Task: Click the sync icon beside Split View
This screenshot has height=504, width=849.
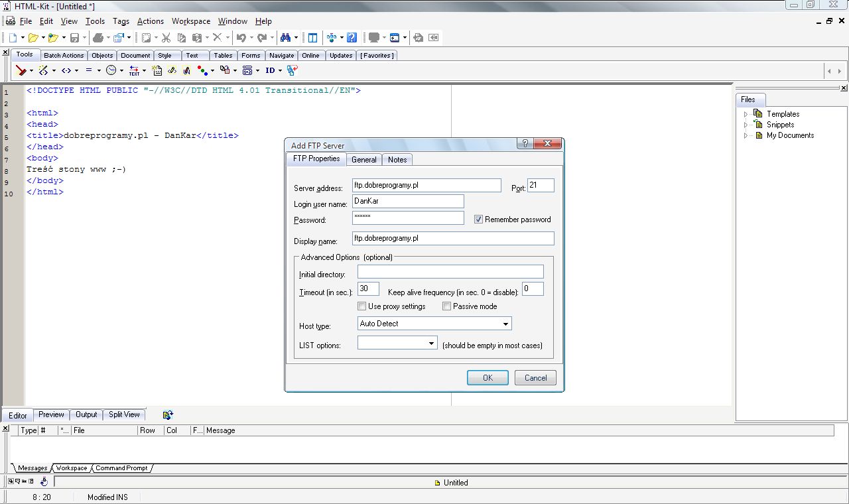Action: (168, 415)
